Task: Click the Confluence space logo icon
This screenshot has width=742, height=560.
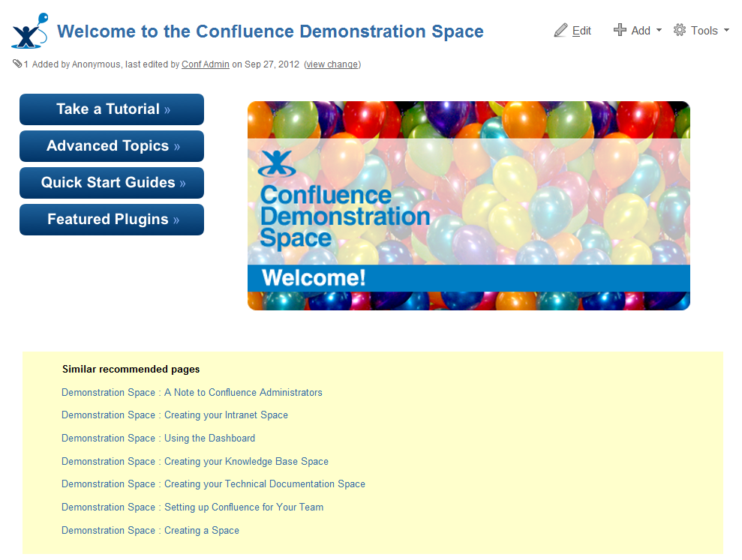Action: [x=30, y=31]
